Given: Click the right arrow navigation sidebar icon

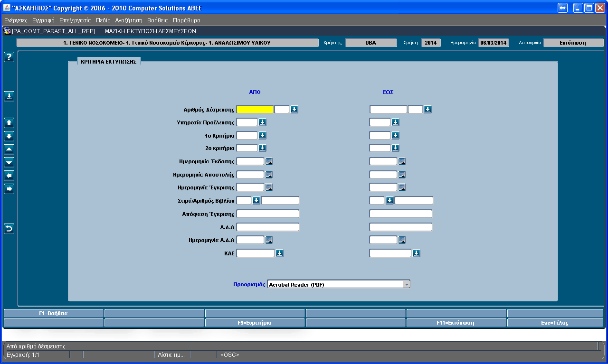Looking at the screenshot, I should [x=9, y=189].
